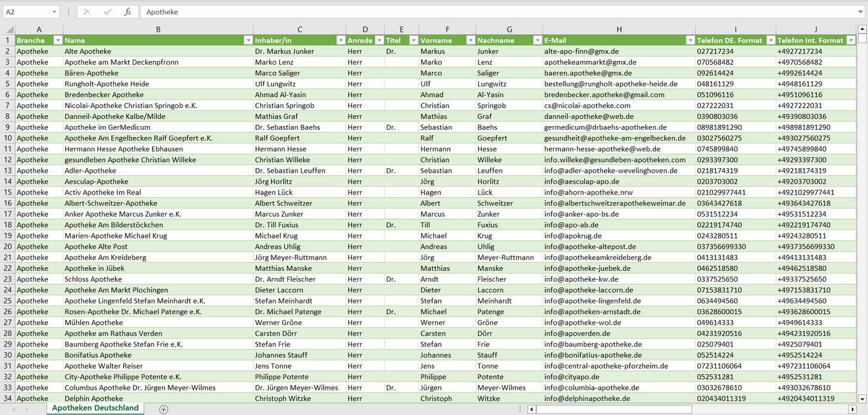This screenshot has height=415, width=868.
Task: Select cell containing alte-apo-finn@gmx.de
Action: tap(619, 52)
